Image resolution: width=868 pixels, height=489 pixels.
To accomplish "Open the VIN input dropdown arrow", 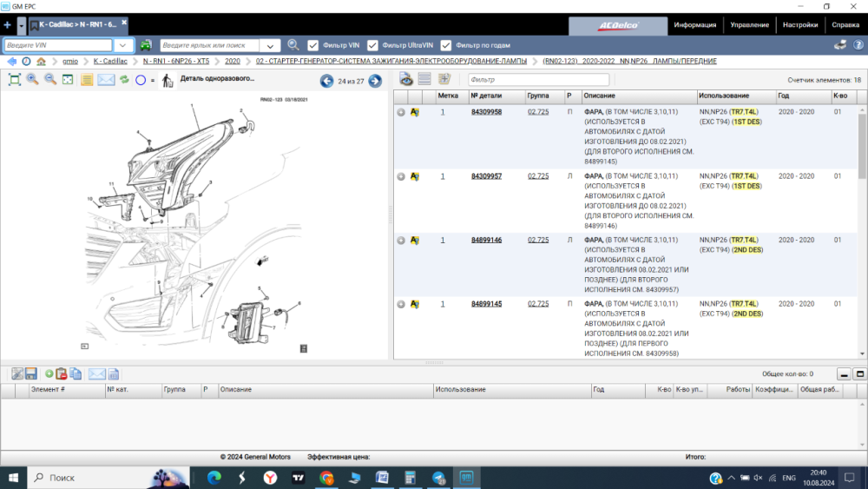I will pyautogui.click(x=124, y=45).
